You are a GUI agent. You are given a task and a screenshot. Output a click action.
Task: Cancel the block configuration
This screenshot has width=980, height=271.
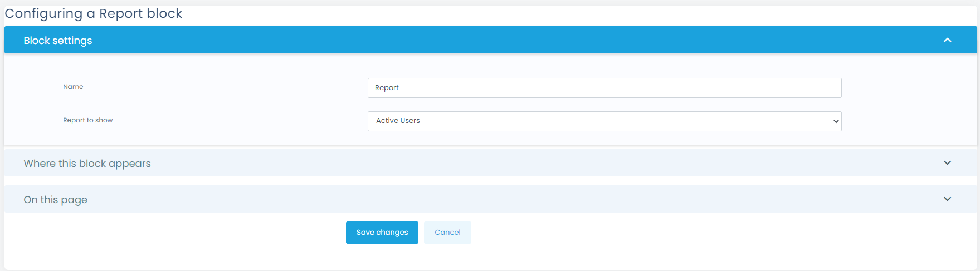(447, 233)
